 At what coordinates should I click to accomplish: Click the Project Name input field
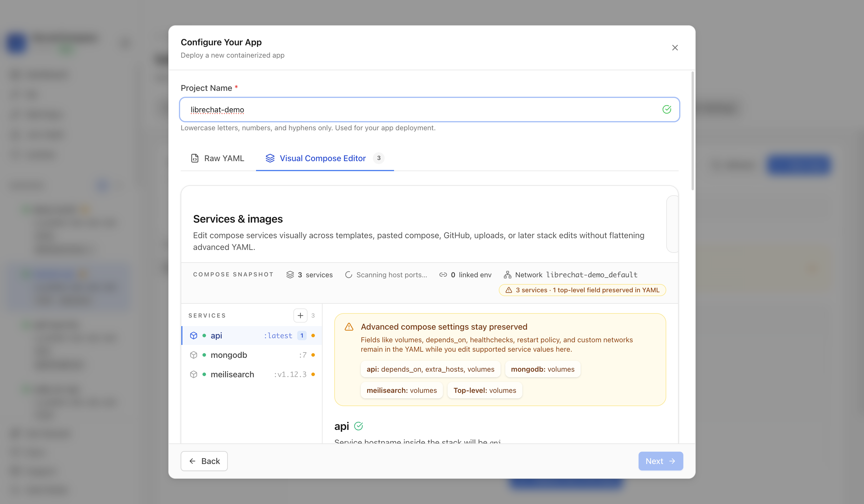(429, 110)
